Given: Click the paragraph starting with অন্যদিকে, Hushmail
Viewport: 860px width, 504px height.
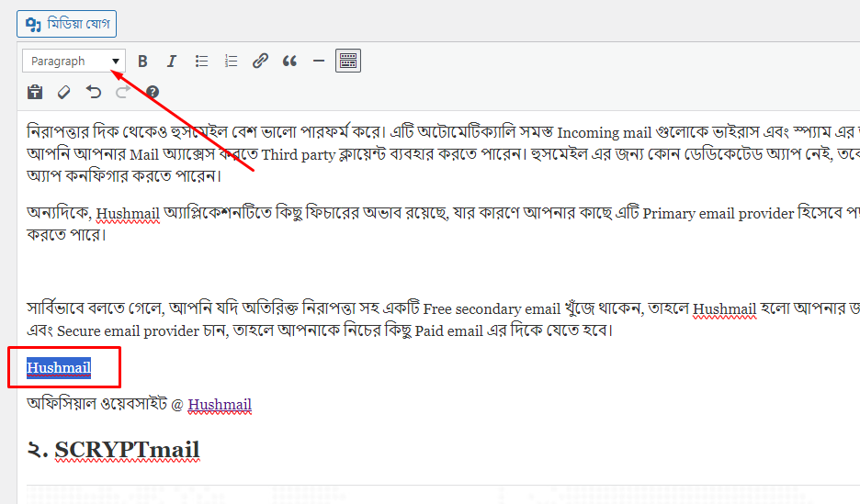Looking at the screenshot, I should coord(443,223).
